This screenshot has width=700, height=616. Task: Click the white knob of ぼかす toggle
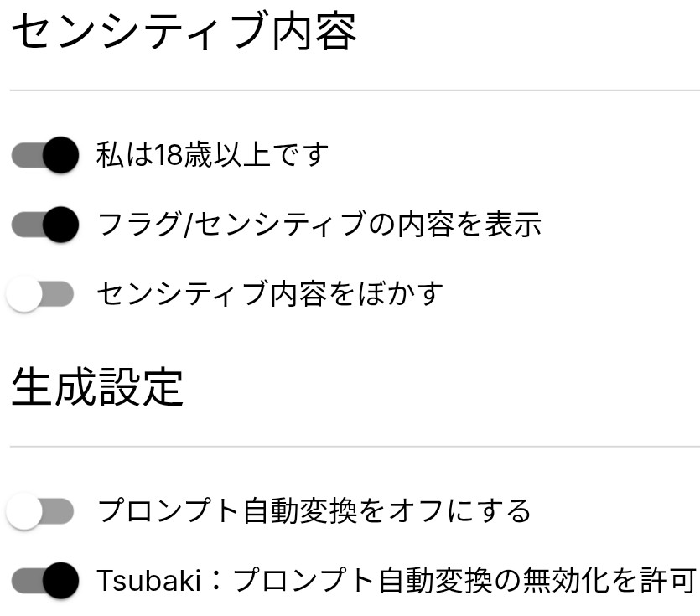pyautogui.click(x=25, y=294)
